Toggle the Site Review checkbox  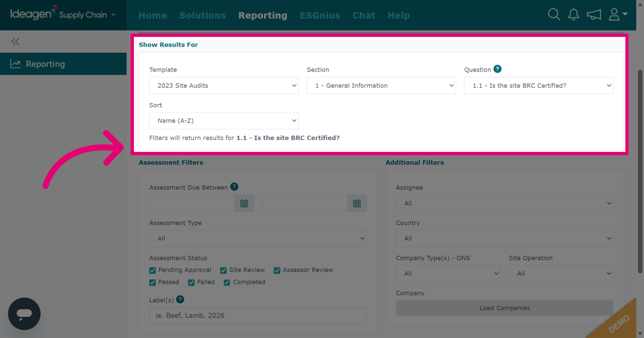pos(223,270)
